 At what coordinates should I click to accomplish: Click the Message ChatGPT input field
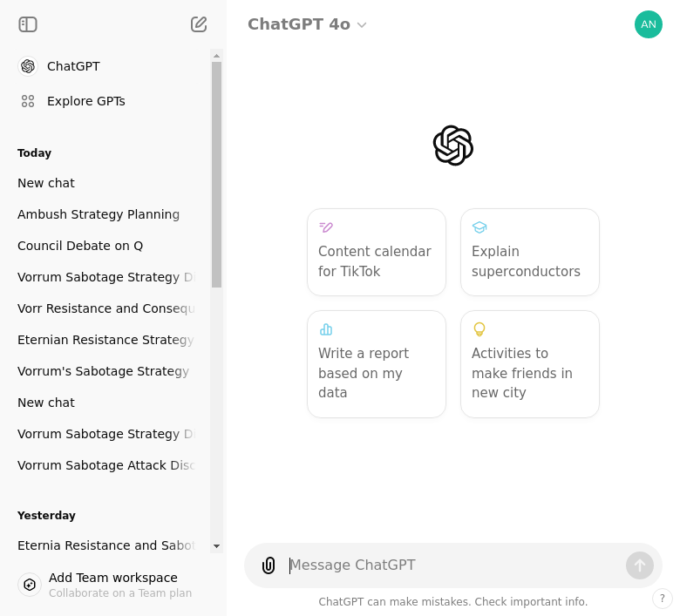pyautogui.click(x=453, y=565)
